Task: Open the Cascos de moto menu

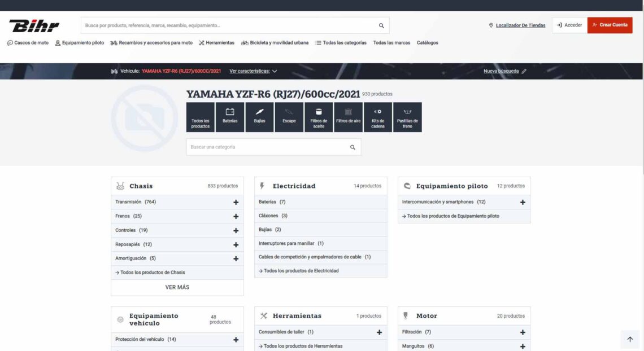Action: [x=28, y=43]
